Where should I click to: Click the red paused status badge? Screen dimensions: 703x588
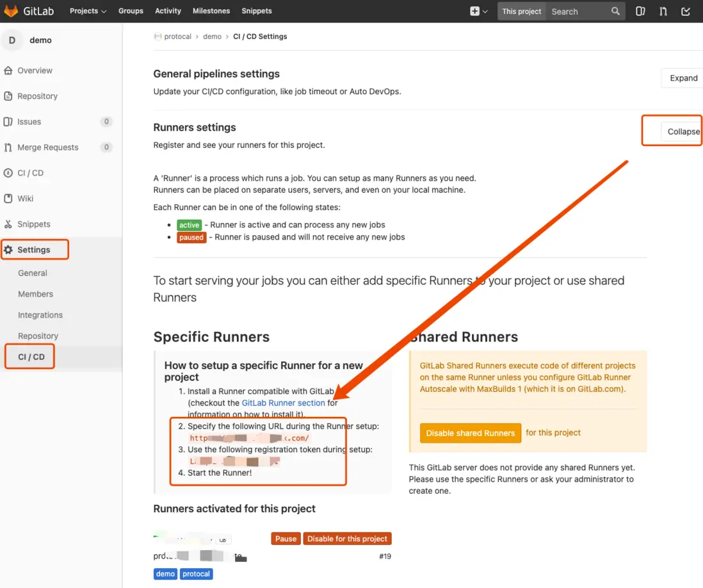click(191, 237)
